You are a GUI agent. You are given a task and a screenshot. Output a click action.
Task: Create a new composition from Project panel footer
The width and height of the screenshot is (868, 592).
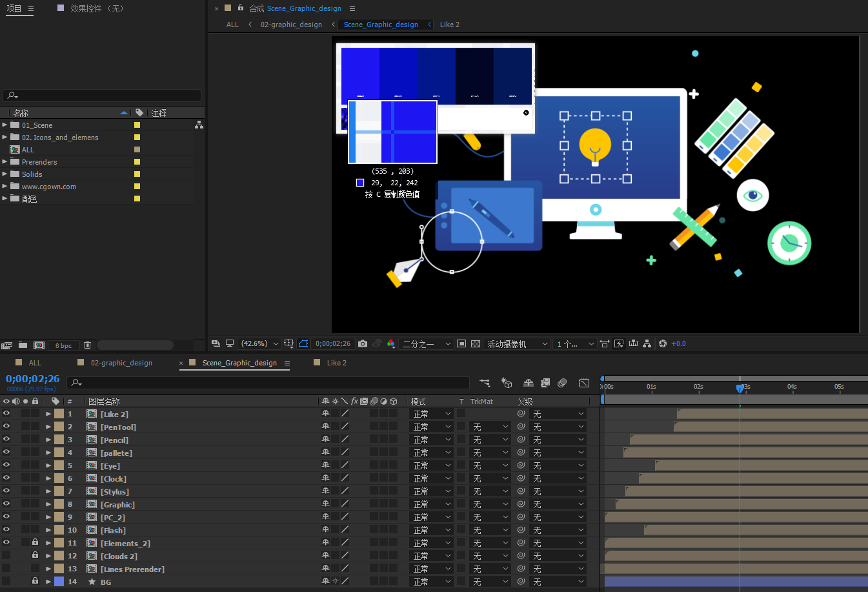[39, 345]
